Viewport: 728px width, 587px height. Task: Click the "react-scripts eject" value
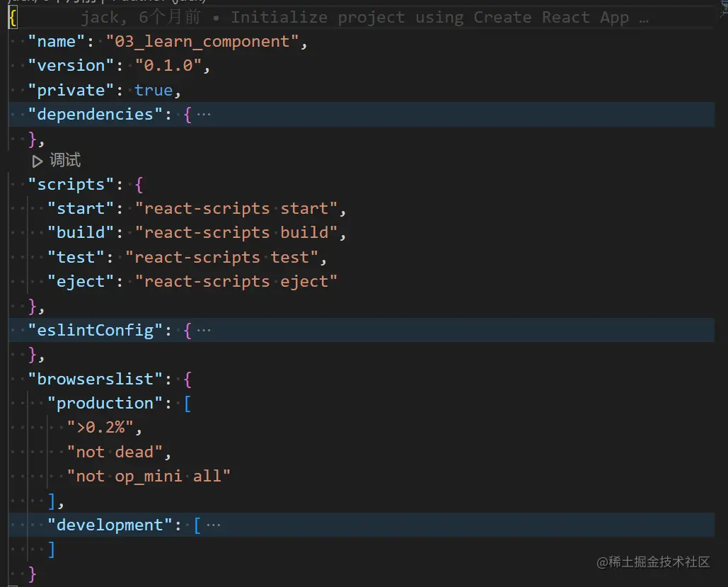pos(236,282)
